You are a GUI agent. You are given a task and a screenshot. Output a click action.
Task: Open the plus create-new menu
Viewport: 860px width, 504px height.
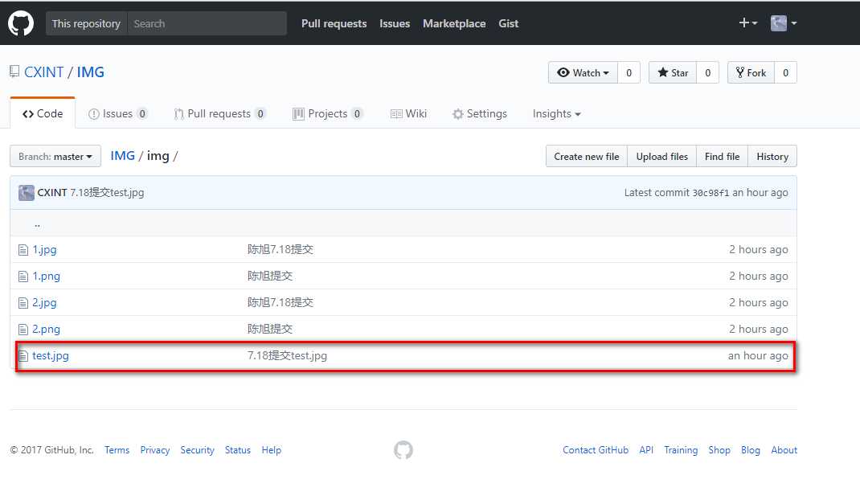748,23
